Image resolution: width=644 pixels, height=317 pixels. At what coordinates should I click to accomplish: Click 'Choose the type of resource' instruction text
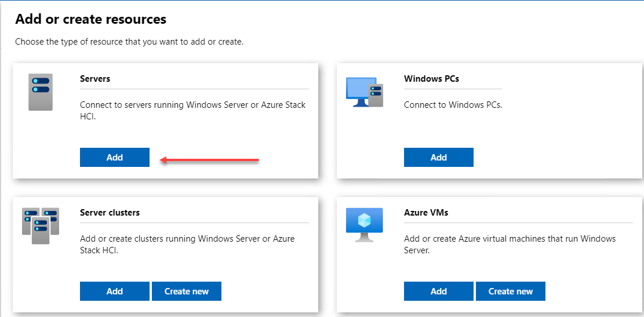[x=129, y=42]
